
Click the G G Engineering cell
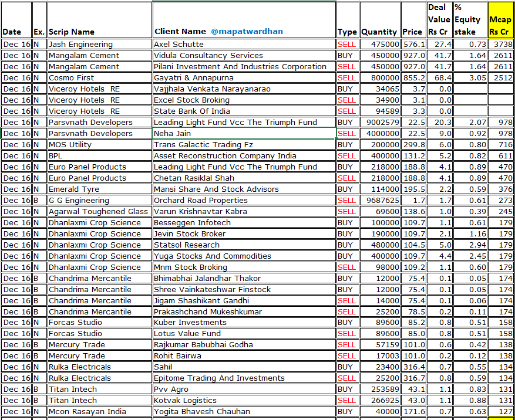pyautogui.click(x=99, y=201)
